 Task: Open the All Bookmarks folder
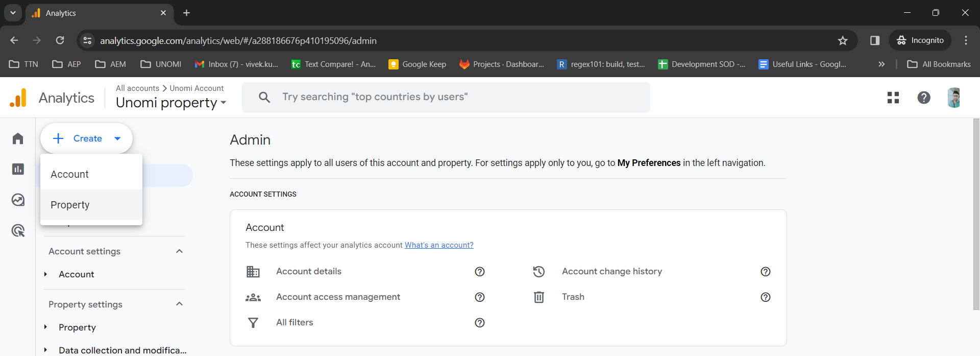tap(939, 64)
